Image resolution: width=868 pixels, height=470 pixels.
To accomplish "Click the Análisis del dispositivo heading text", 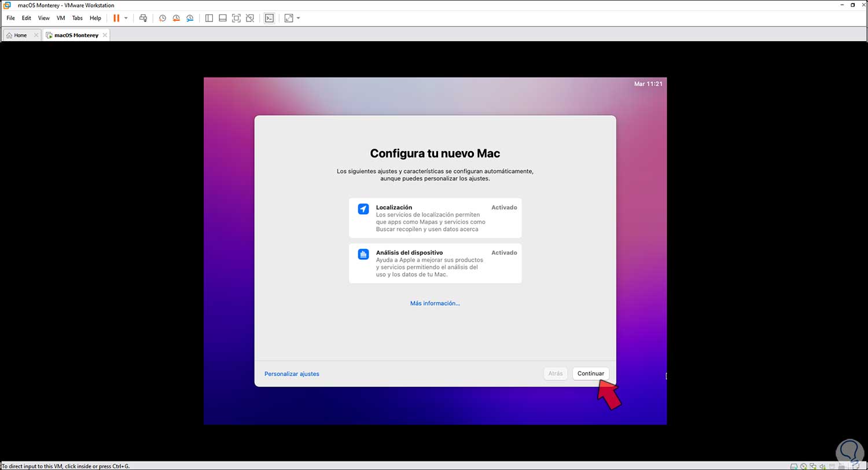I will [x=410, y=252].
